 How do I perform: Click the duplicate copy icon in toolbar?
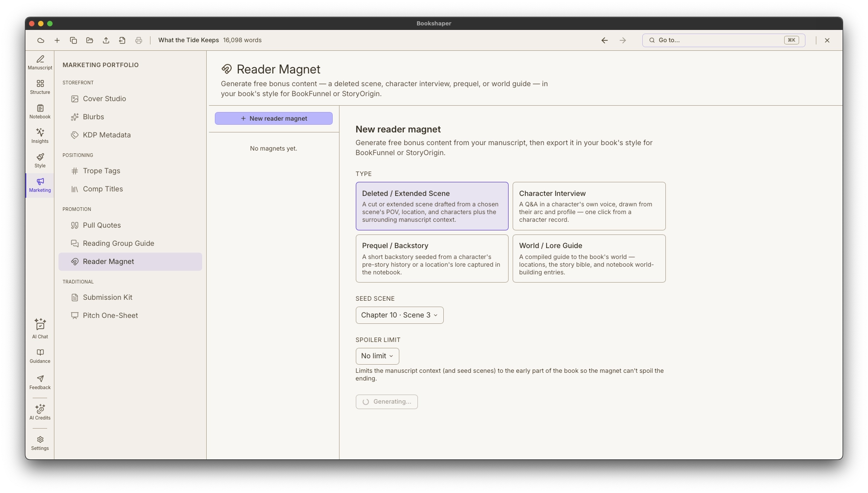[x=73, y=40]
